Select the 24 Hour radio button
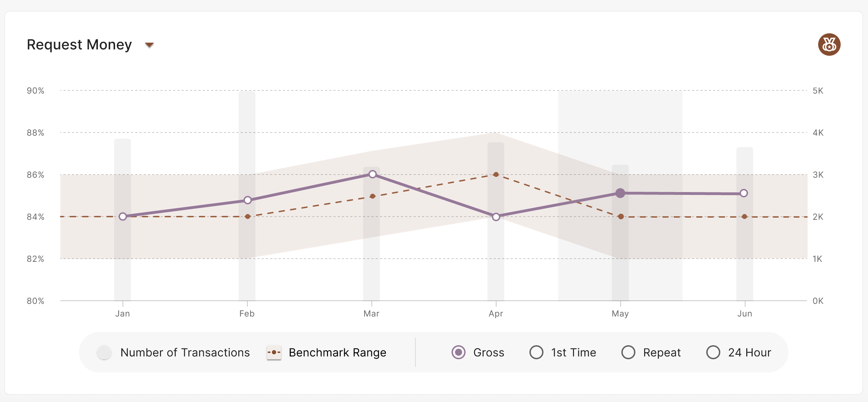868x402 pixels. click(713, 353)
